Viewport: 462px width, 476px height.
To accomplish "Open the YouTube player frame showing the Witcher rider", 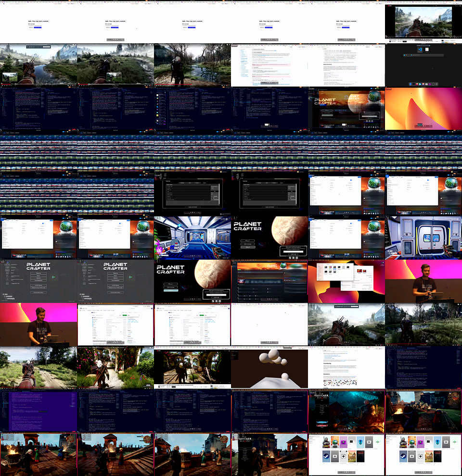I will click(x=423, y=22).
